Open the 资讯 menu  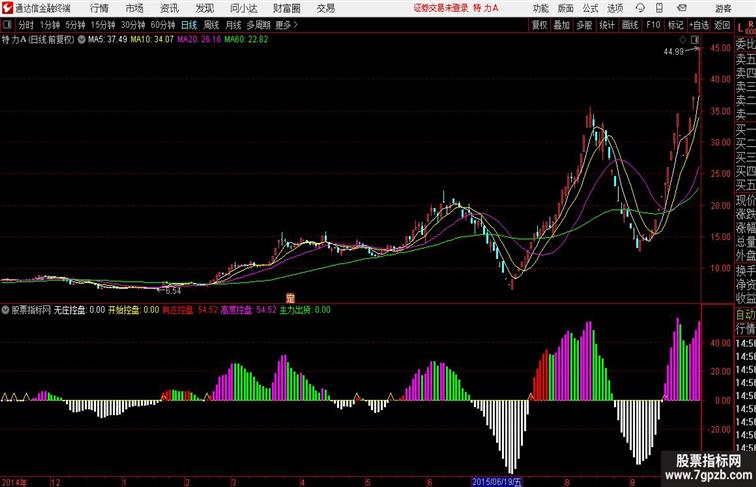point(169,8)
